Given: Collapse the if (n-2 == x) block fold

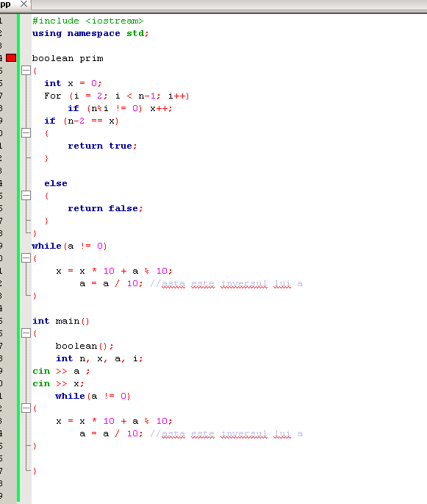Looking at the screenshot, I should (26, 132).
